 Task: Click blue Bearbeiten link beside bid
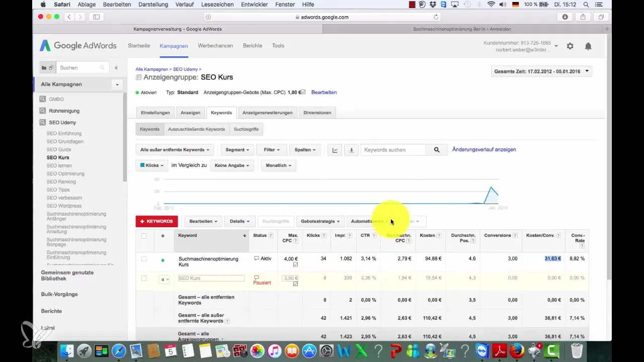click(324, 93)
